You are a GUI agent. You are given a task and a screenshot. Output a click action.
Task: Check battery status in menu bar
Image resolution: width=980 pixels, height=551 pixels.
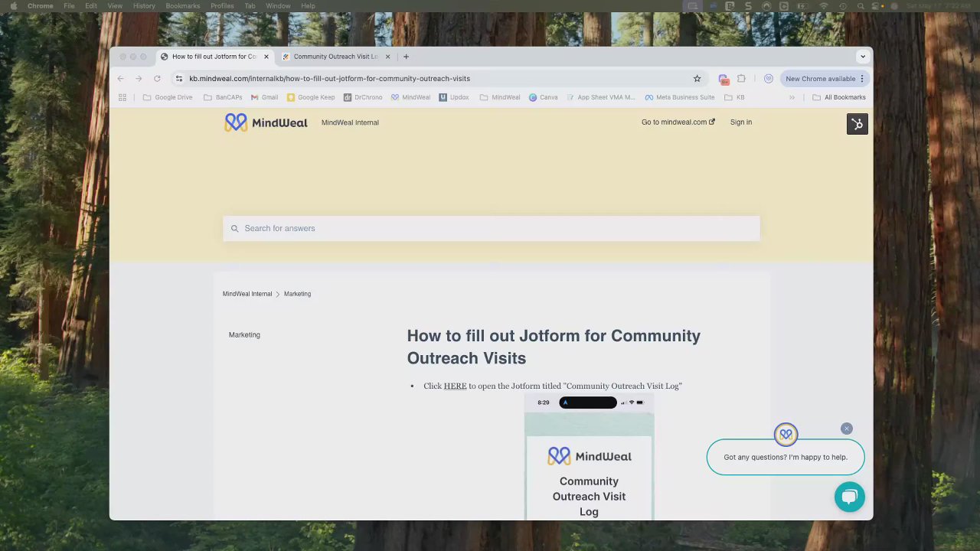pyautogui.click(x=803, y=6)
